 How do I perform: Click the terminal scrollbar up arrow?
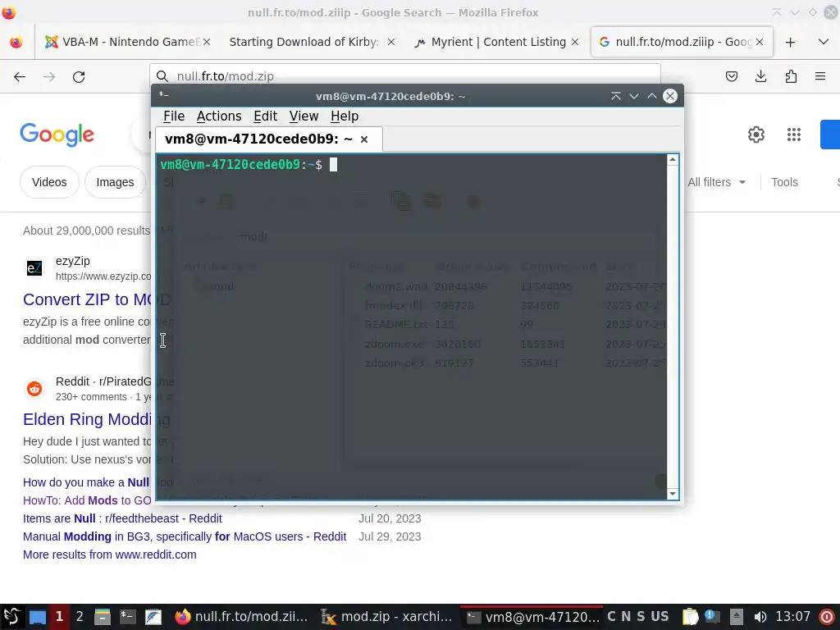(673, 160)
